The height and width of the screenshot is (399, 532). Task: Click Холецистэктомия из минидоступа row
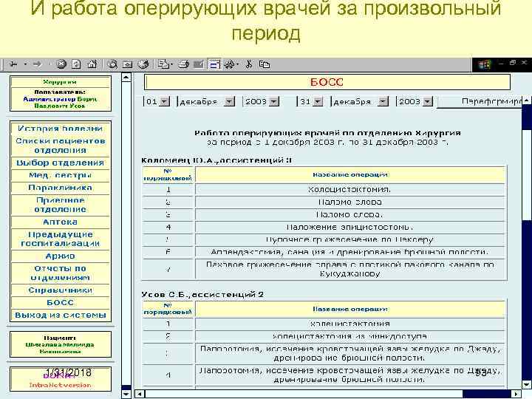pos(324,336)
